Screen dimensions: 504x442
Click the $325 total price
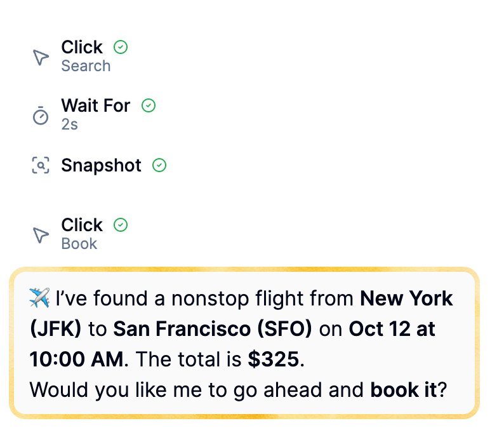(273, 359)
